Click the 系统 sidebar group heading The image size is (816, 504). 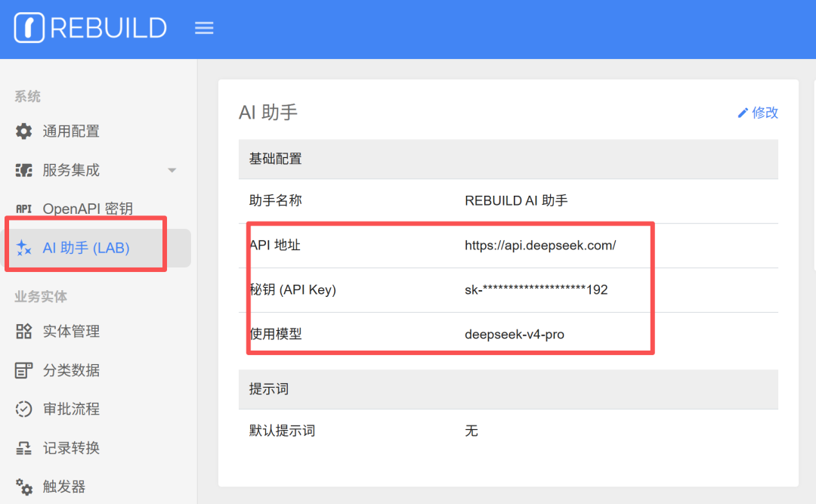pos(28,96)
